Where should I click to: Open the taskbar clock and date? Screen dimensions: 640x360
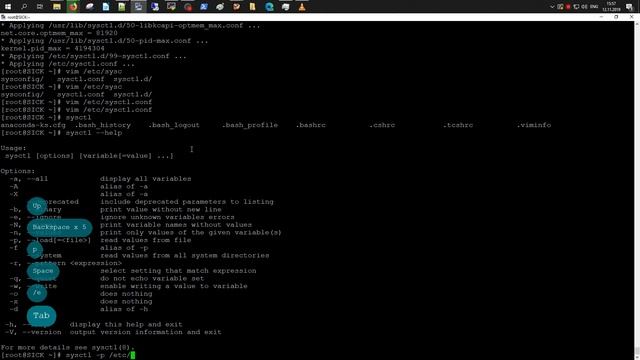pos(611,7)
